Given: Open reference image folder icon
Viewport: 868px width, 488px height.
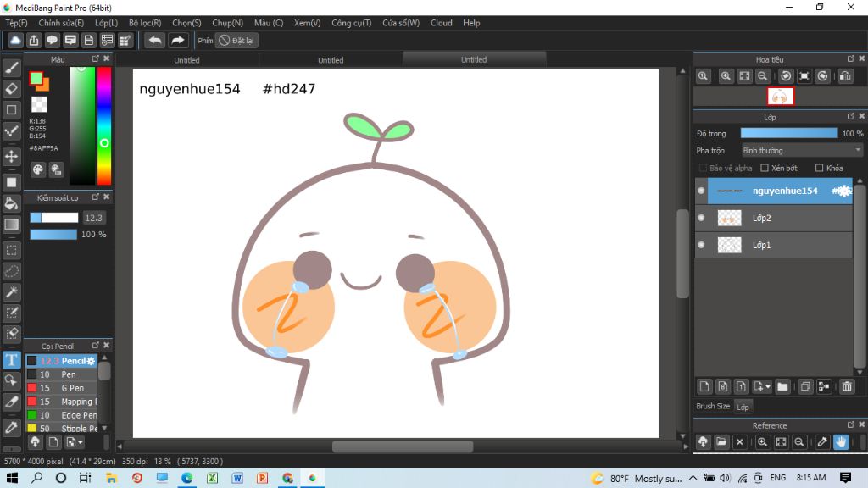Looking at the screenshot, I should click(721, 442).
